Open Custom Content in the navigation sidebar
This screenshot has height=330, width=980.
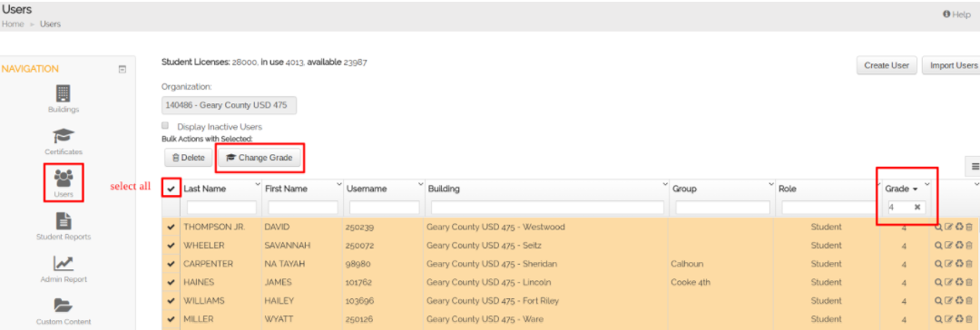(x=64, y=311)
